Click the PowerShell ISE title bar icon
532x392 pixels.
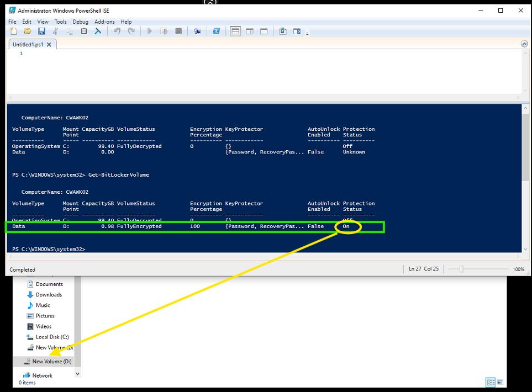pyautogui.click(x=12, y=10)
